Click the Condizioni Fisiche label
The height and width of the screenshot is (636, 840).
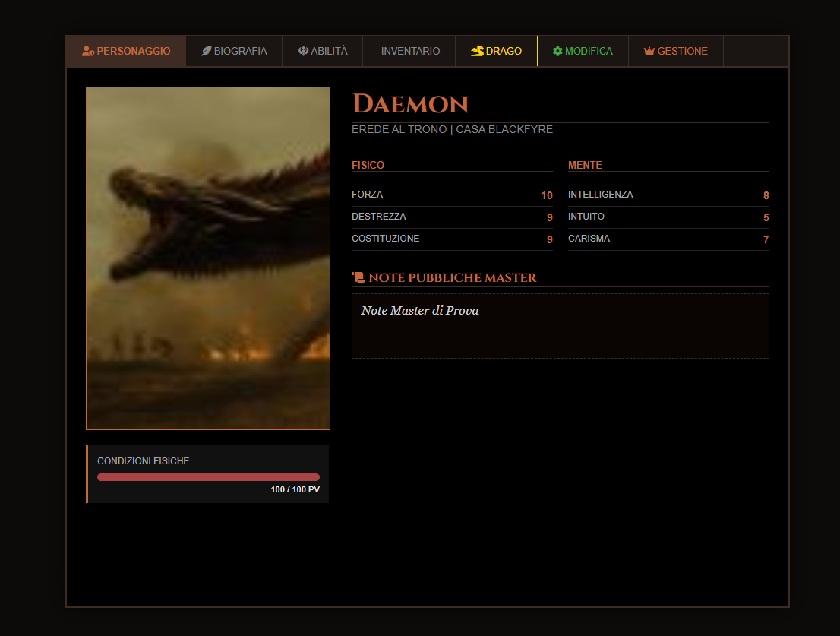143,460
